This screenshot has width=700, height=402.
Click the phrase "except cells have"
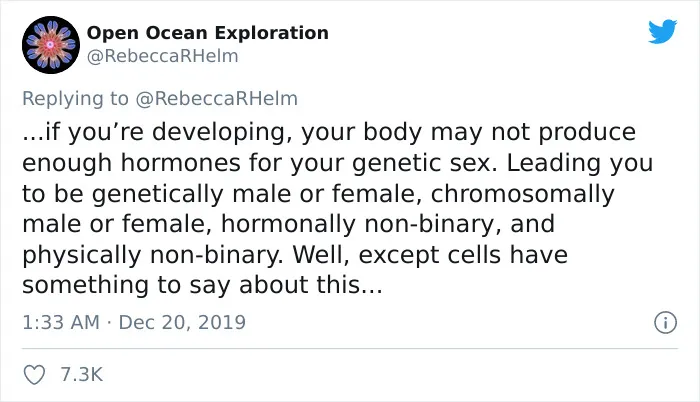coord(463,255)
